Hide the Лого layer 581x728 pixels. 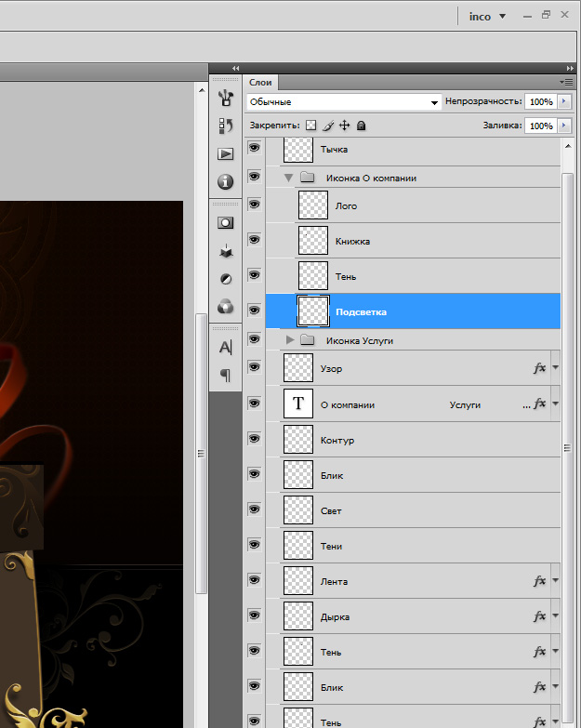pyautogui.click(x=254, y=205)
